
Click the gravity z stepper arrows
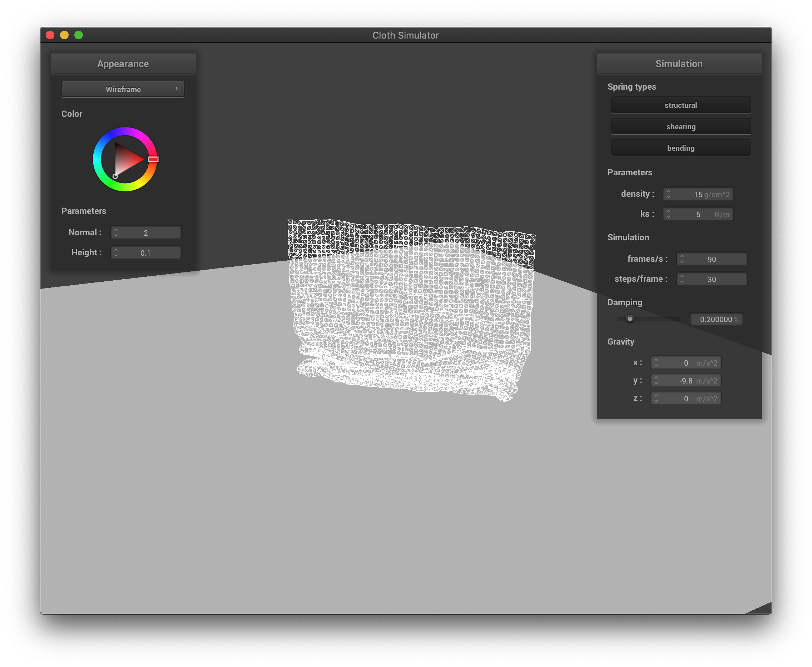656,398
